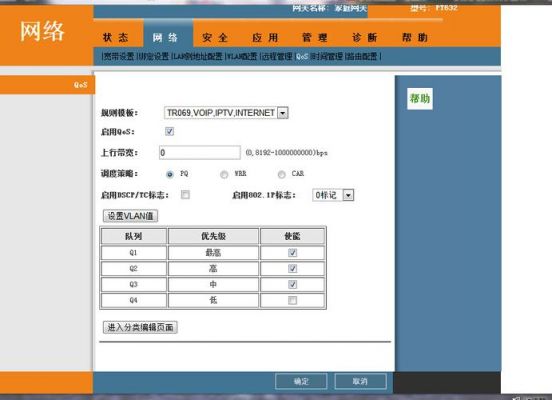Open the 启用802.1P标志 dropdown

pos(333,195)
